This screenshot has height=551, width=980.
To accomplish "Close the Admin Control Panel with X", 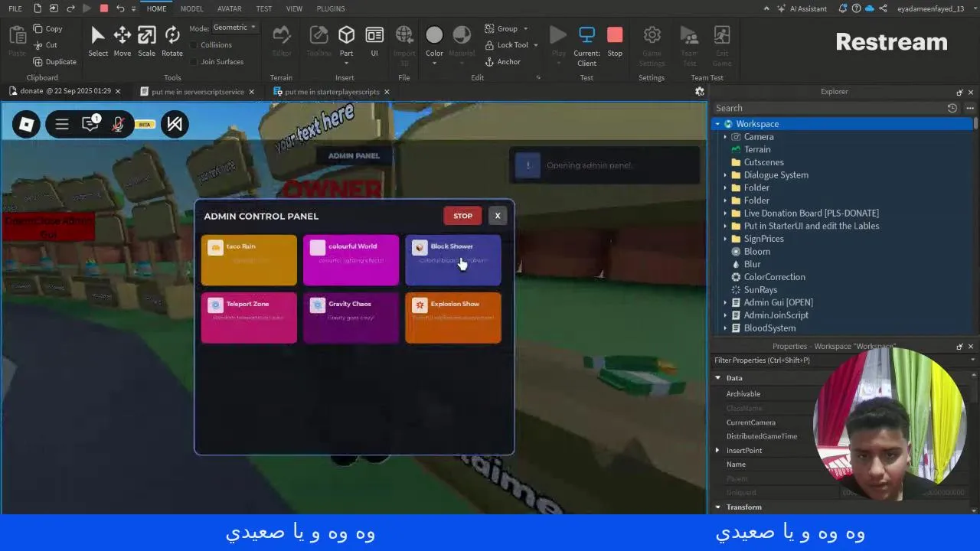I will tap(498, 216).
